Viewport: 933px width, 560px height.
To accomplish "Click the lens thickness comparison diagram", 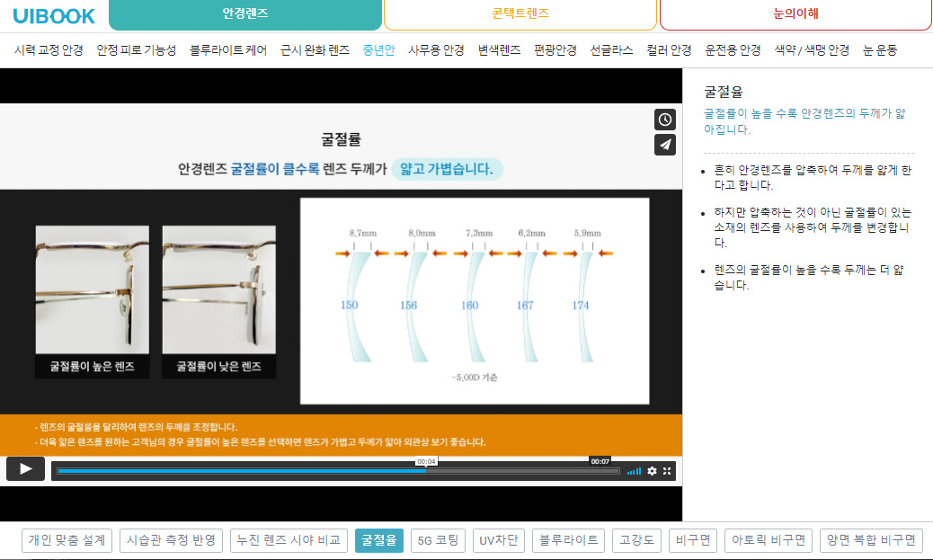I will pos(474,300).
